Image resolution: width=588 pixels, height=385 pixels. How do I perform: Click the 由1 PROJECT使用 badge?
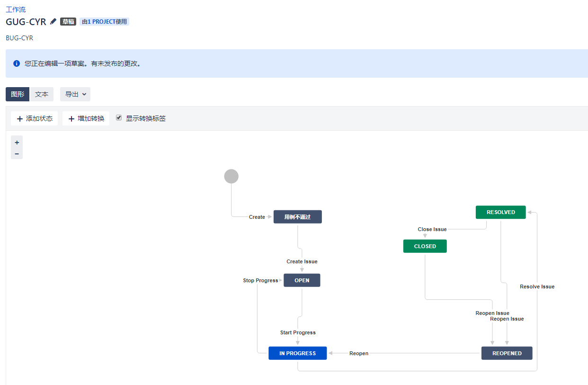[x=104, y=22]
